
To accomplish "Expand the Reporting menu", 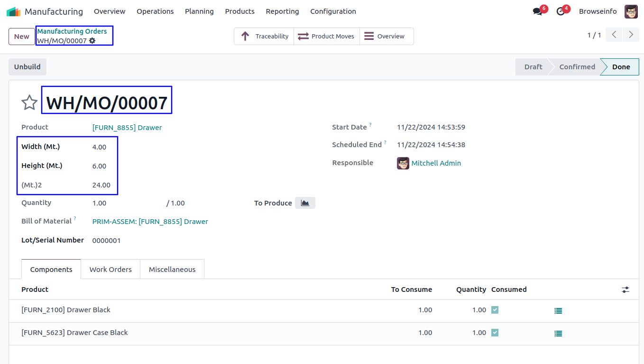I will 282,11.
